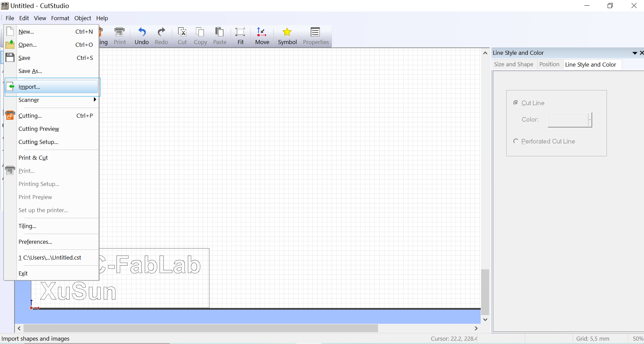Click the green Import arrow icon
The image size is (644, 344).
(11, 86)
